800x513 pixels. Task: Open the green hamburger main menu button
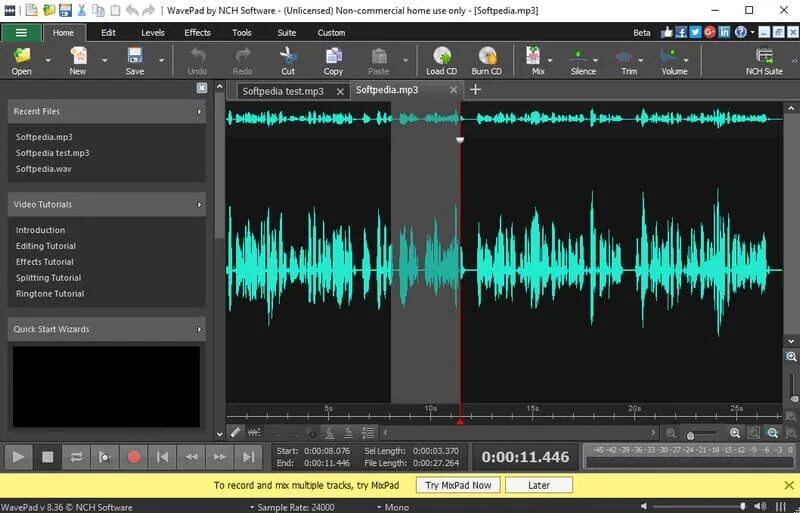click(21, 33)
